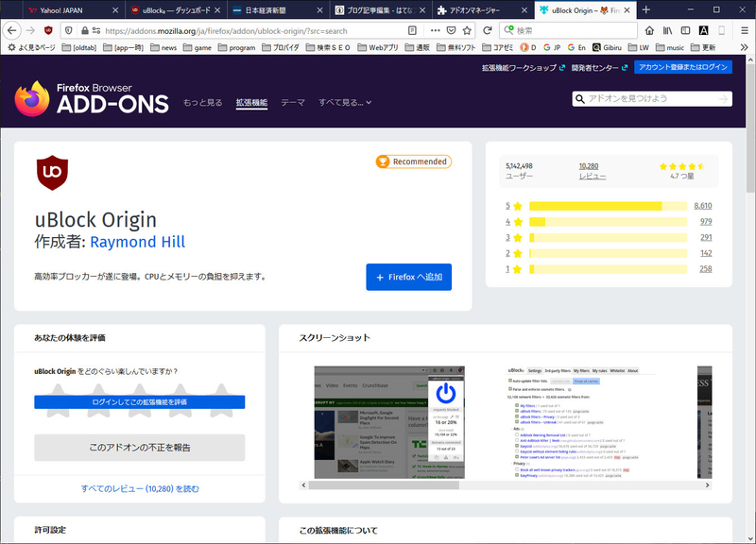Open page actions three-dot menu
The image size is (756, 544).
(435, 30)
